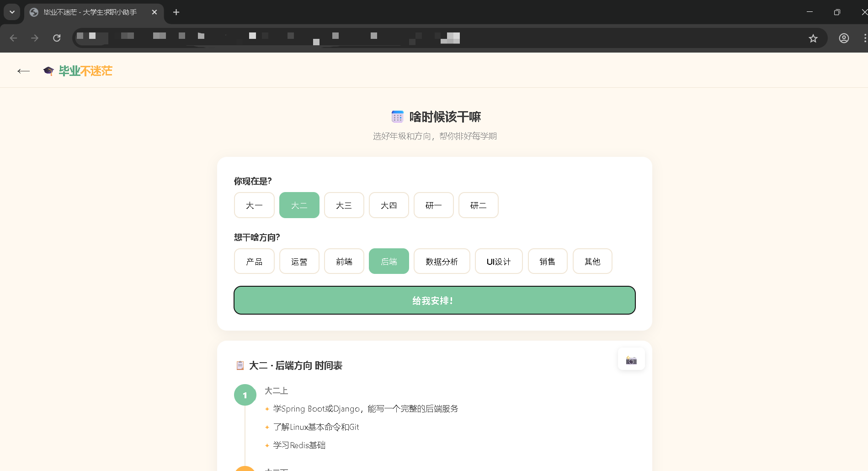Viewport: 868px width, 471px height.
Task: Expand the tab search dropdown arrow
Action: click(x=12, y=12)
